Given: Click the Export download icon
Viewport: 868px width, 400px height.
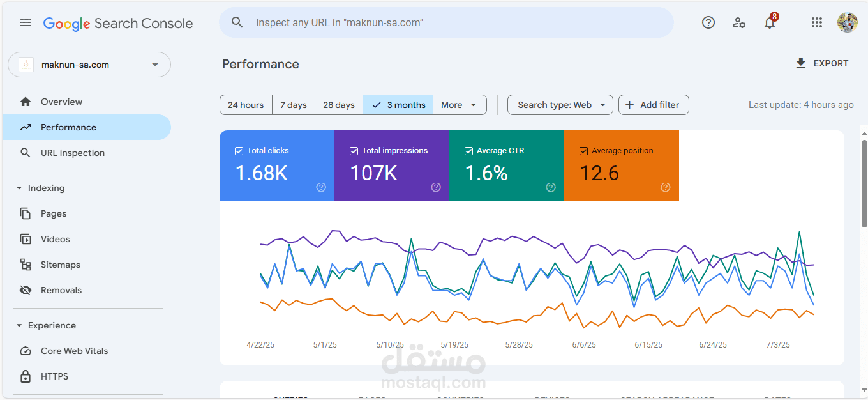Looking at the screenshot, I should click(x=801, y=63).
